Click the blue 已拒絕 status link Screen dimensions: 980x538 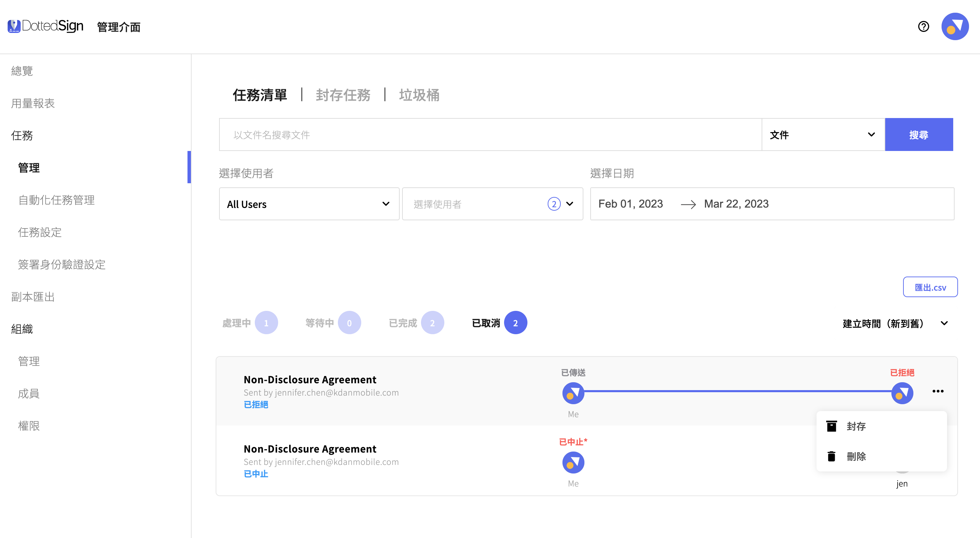[x=256, y=405]
